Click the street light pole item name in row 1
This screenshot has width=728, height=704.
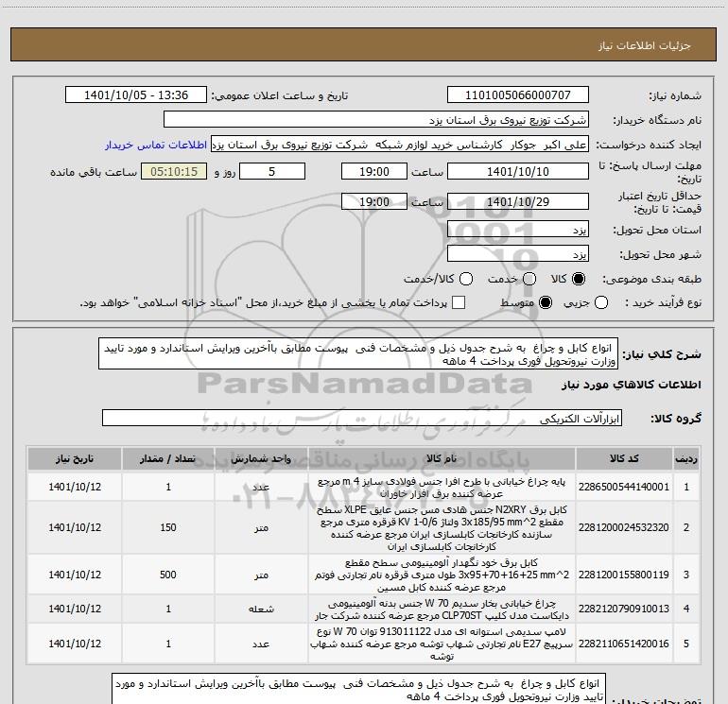(442, 488)
